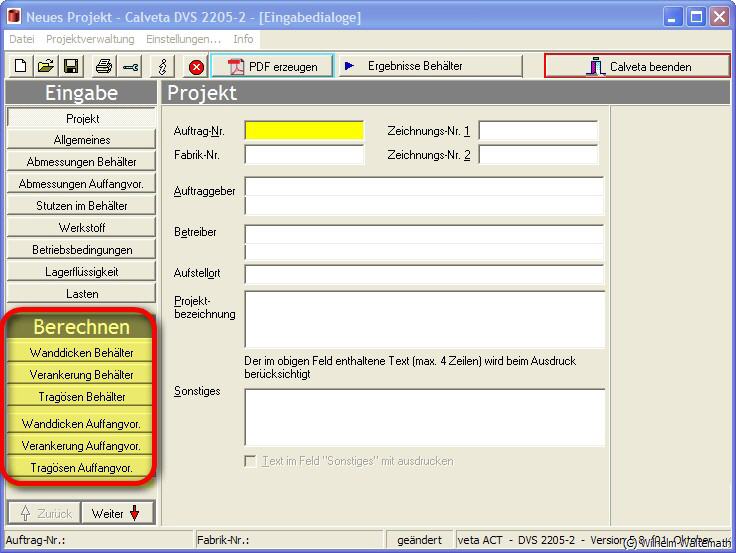Open the Einstellungen menu
This screenshot has height=553, width=736.
183,39
